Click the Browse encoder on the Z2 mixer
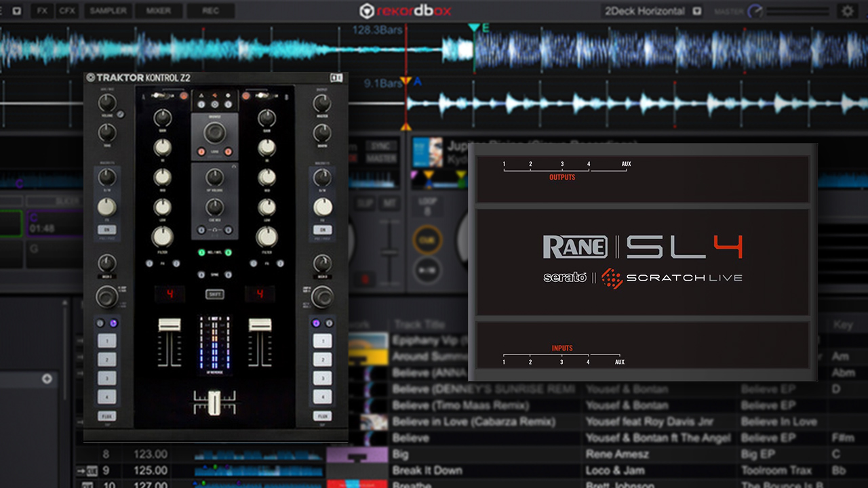Viewport: 868px width, 488px height. pyautogui.click(x=214, y=132)
